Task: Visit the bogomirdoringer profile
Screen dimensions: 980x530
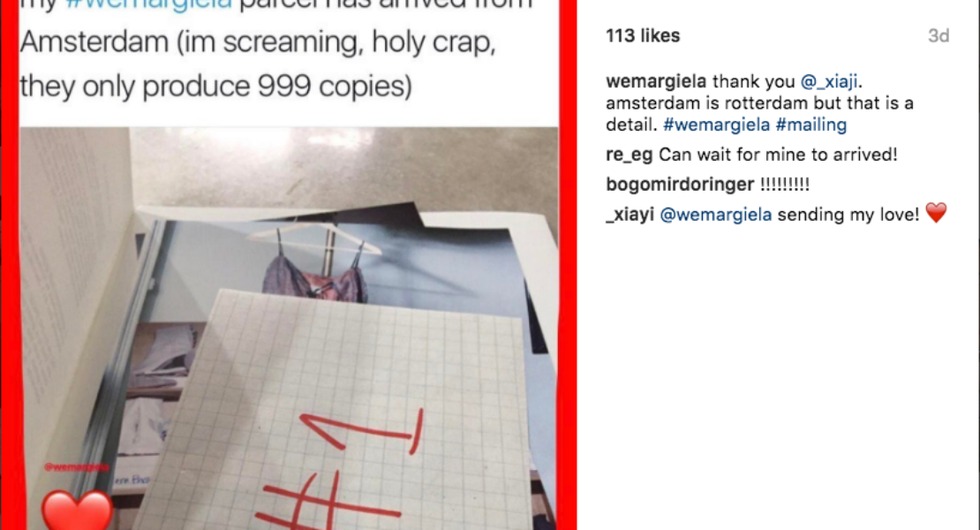Action: pos(679,185)
